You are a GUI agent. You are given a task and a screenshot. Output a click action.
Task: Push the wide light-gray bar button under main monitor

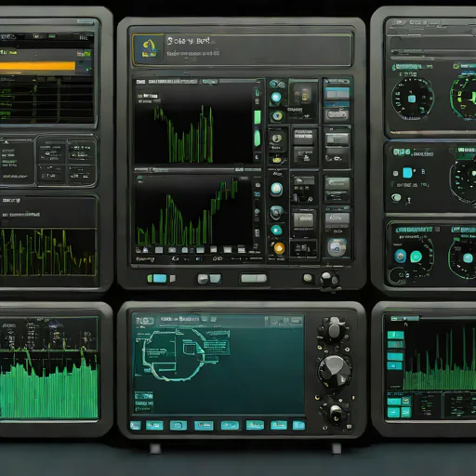click(254, 278)
